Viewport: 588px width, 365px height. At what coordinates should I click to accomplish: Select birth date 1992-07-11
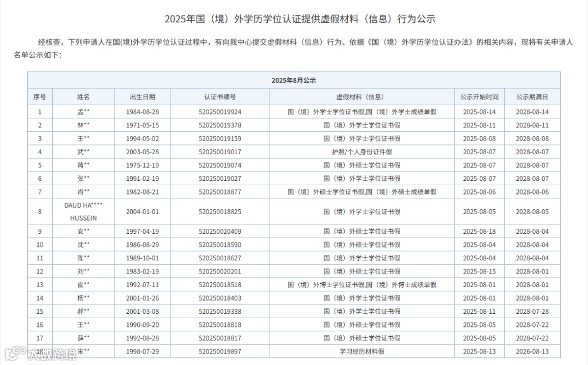pos(143,285)
